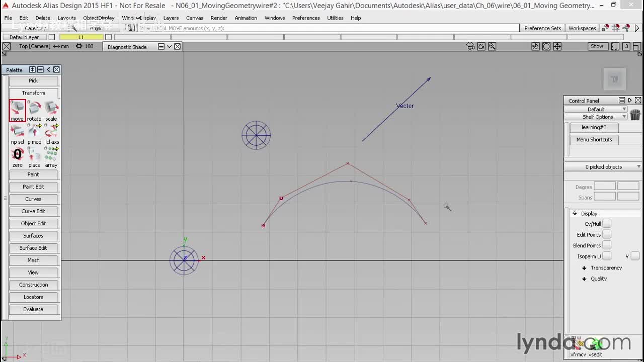The image size is (644, 362).
Task: Click the point snap magnet icon
Action: 605,28
